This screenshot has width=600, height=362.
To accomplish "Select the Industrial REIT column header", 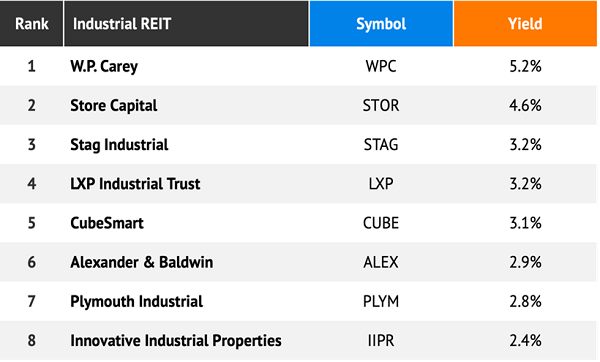I will click(x=186, y=24).
